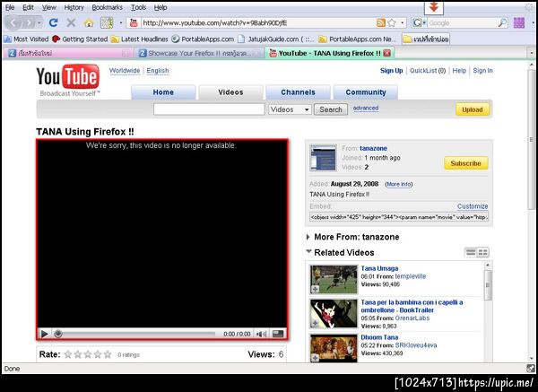538x392 pixels.
Task: Open the Help menu
Action: click(161, 7)
